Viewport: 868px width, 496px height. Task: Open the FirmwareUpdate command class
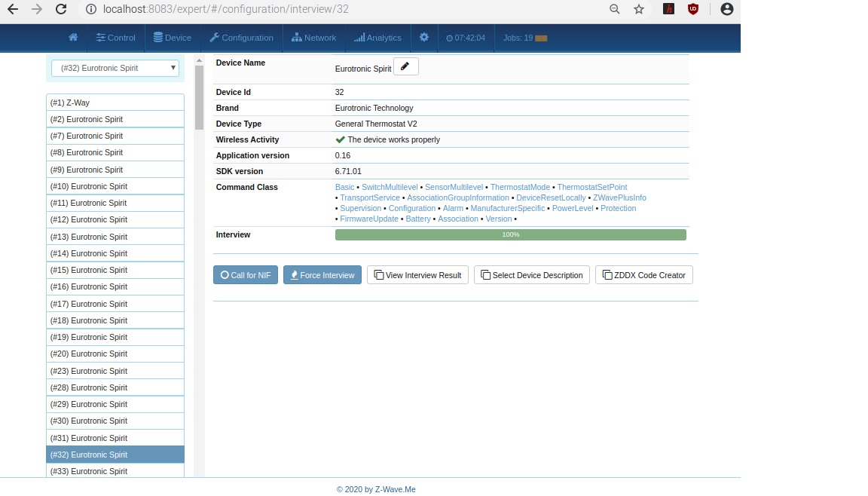(x=369, y=219)
